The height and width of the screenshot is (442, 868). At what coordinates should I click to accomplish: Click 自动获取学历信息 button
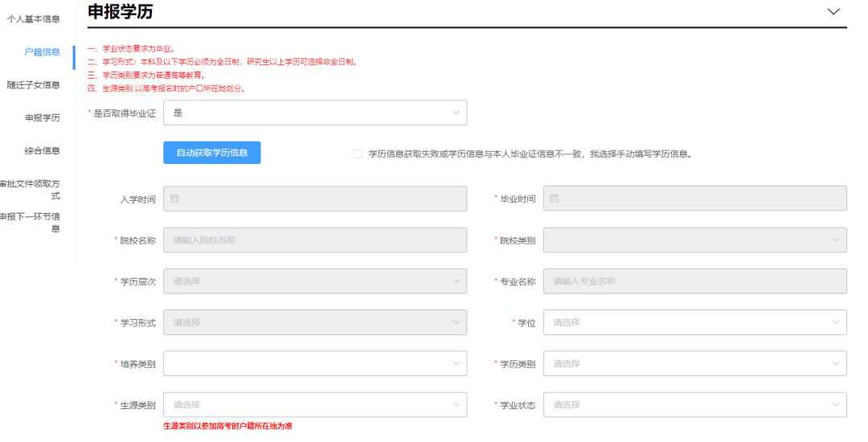coord(212,153)
